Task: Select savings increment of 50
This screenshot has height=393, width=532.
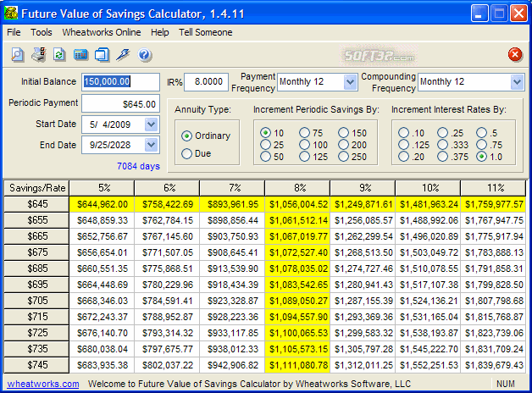Action: tap(272, 157)
